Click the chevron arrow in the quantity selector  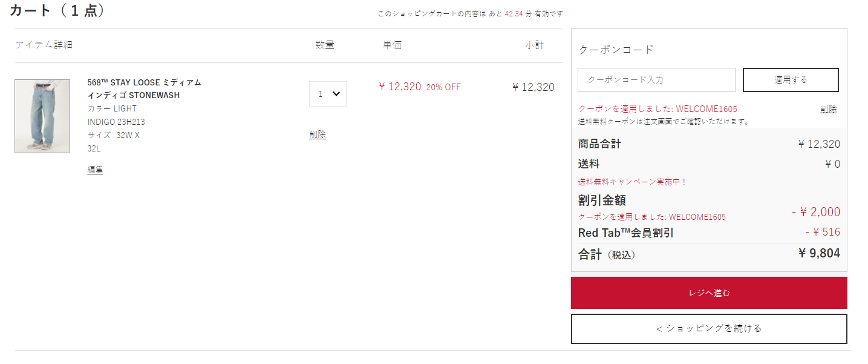click(x=337, y=94)
